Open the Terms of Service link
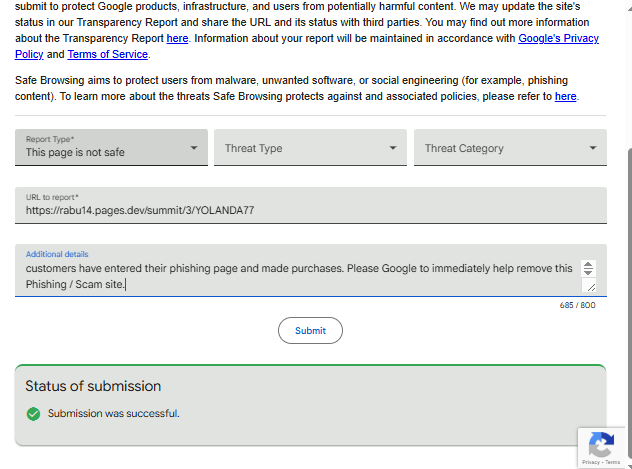This screenshot has width=632, height=469. [108, 54]
